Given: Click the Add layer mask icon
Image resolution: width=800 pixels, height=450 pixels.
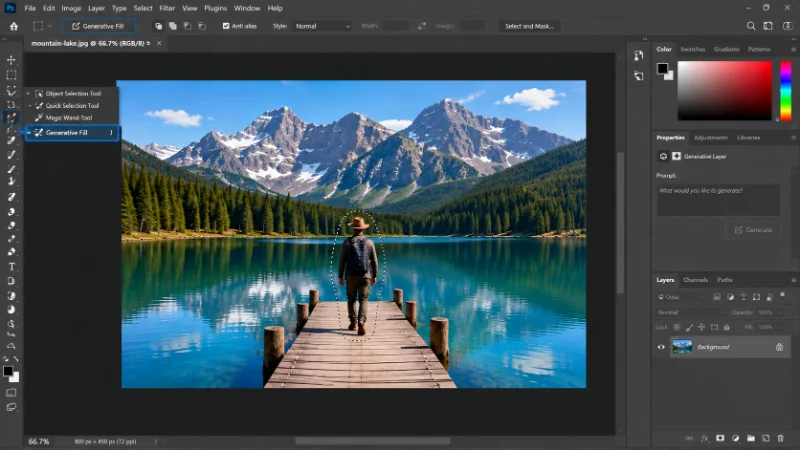Looking at the screenshot, I should tap(720, 438).
